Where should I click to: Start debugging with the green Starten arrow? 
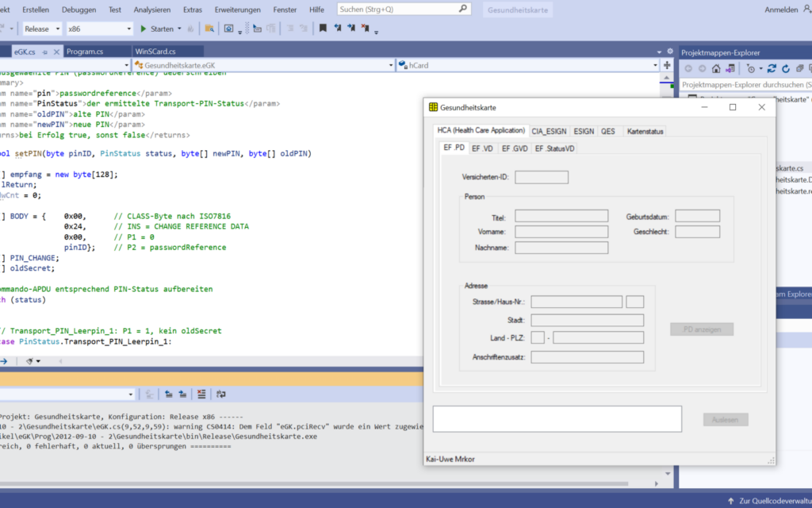pyautogui.click(x=144, y=29)
